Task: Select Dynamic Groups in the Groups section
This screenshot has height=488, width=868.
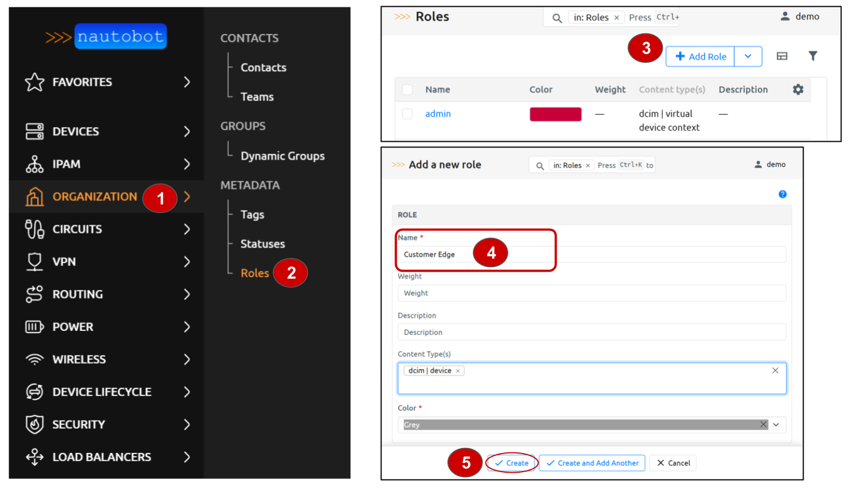Action: point(283,156)
